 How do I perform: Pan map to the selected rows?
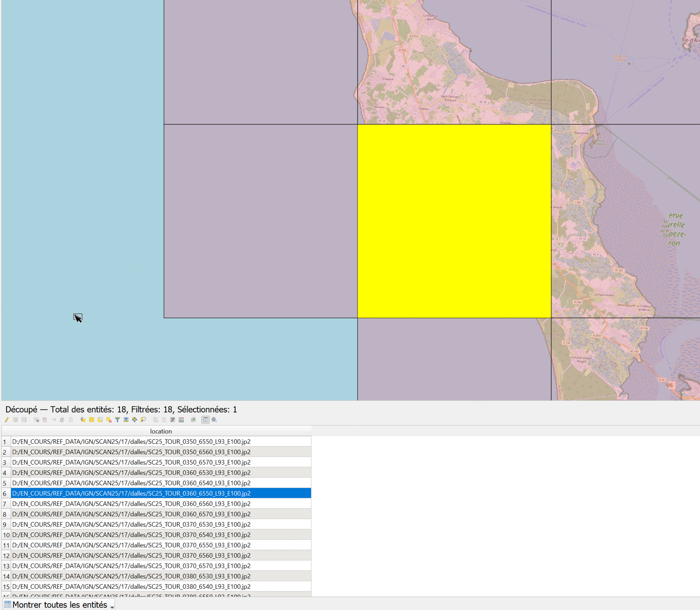pos(135,420)
